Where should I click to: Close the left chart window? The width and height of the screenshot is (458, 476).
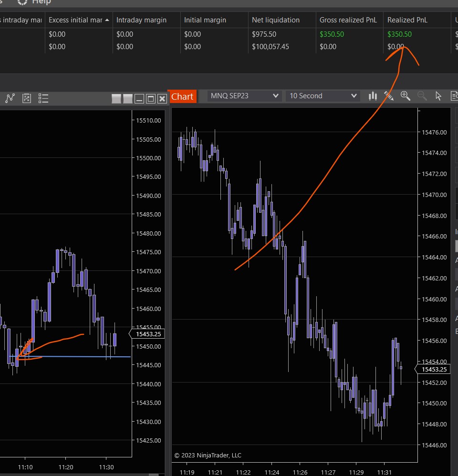pyautogui.click(x=162, y=99)
